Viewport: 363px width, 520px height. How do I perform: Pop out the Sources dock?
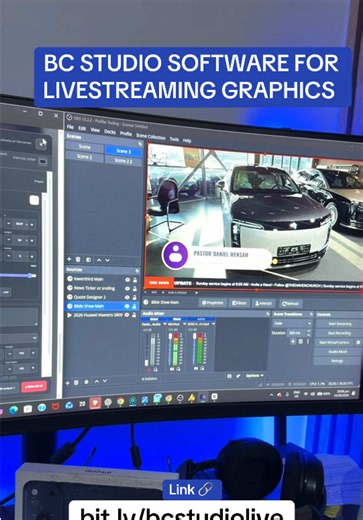coord(137,271)
